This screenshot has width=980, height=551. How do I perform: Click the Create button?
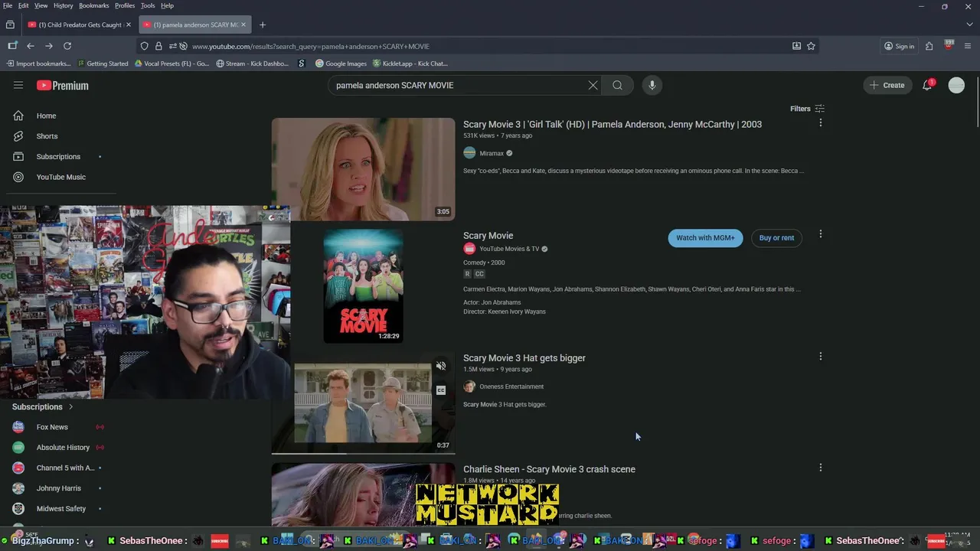[x=887, y=85]
